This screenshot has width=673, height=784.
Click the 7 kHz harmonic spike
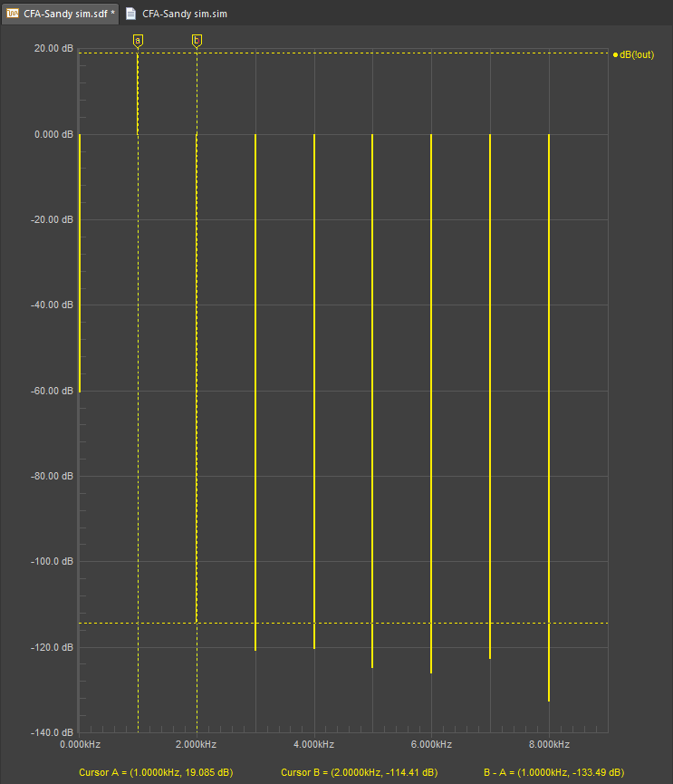490,396
